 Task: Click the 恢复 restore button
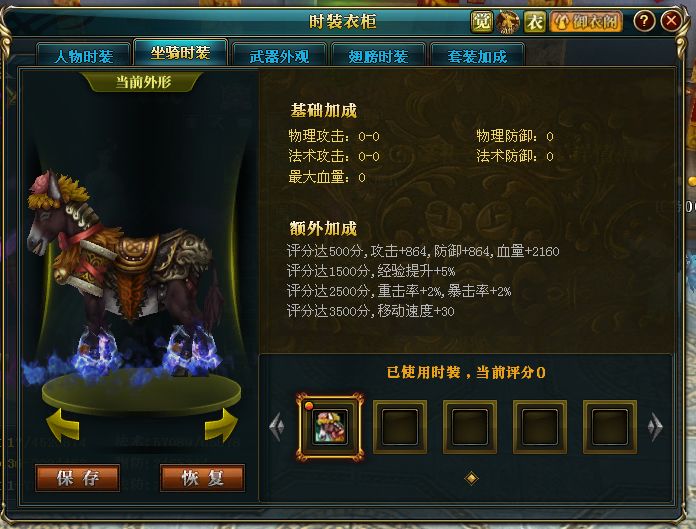point(202,478)
